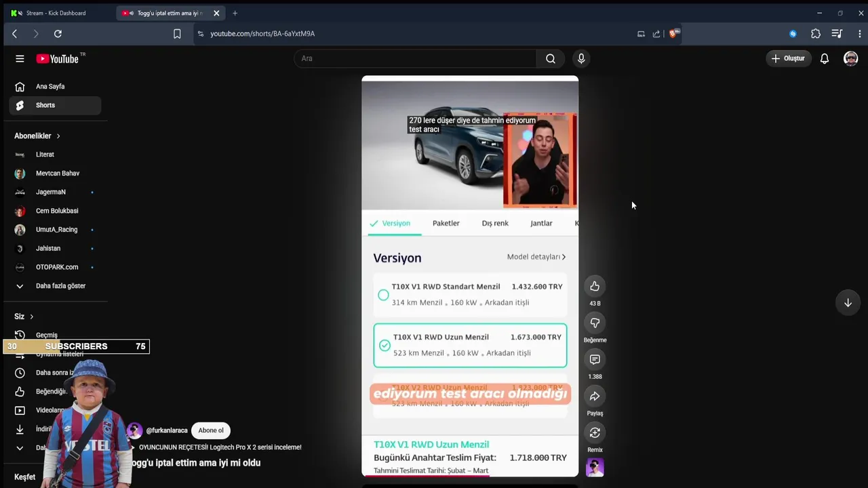868x488 pixels.
Task: Close the Togg'u iptal ettim tab
Action: click(216, 13)
